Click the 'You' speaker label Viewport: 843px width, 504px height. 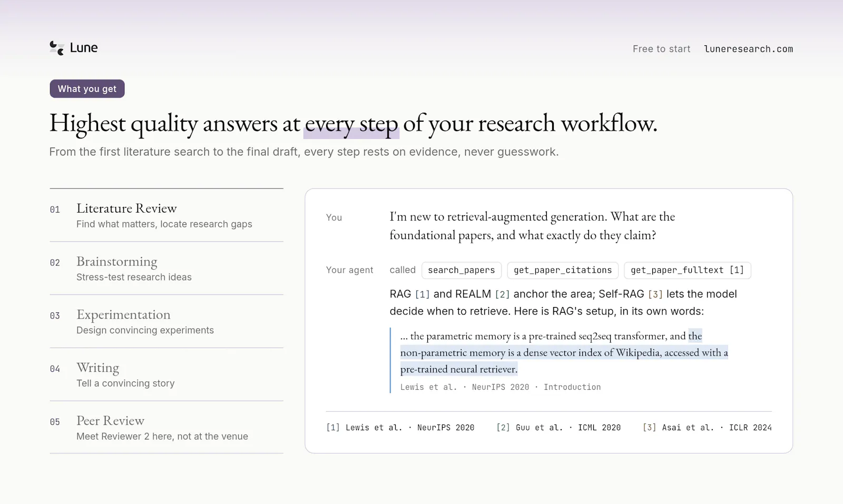coord(334,218)
